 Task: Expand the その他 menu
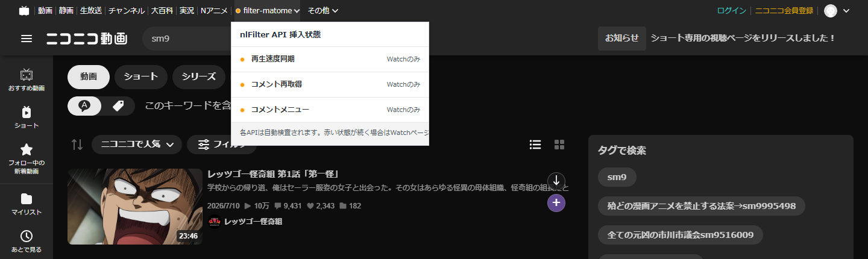[322, 11]
